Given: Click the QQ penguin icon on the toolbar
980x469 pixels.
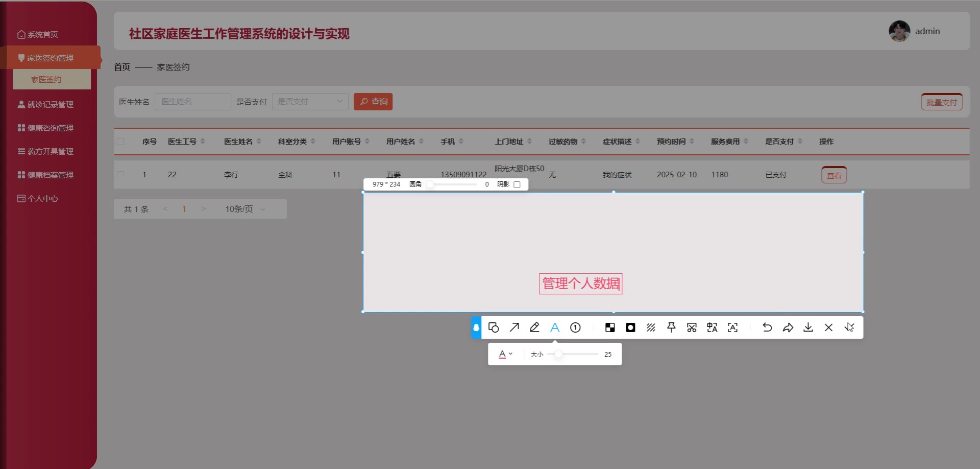Looking at the screenshot, I should click(476, 327).
